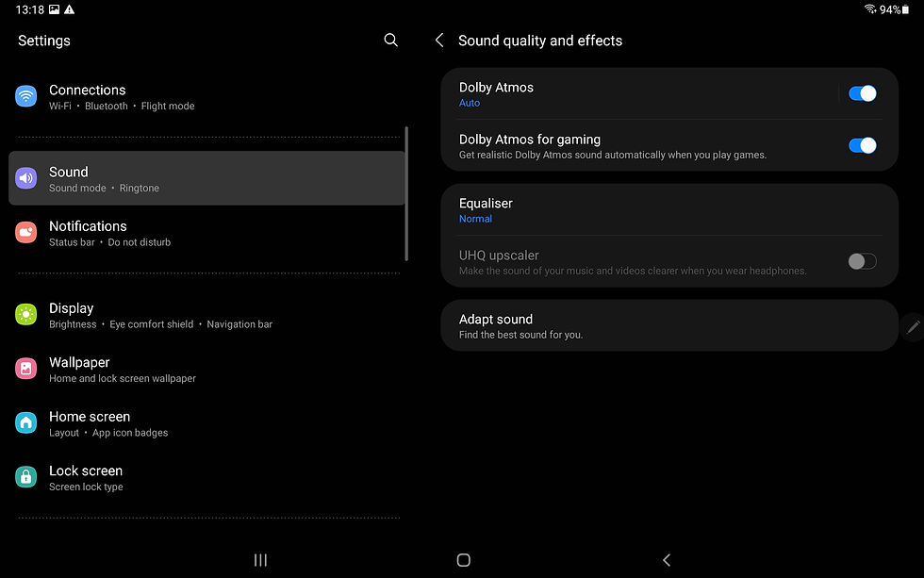Tap the image notification status icon
Image resolution: width=924 pixels, height=578 pixels.
tap(55, 9)
